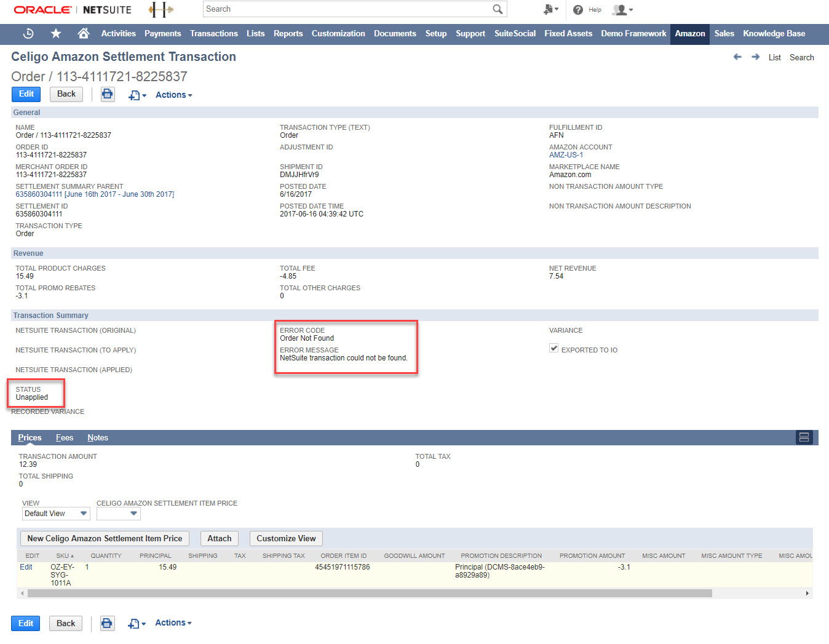
Task: Expand the top Actions dropdown
Action: [x=174, y=95]
